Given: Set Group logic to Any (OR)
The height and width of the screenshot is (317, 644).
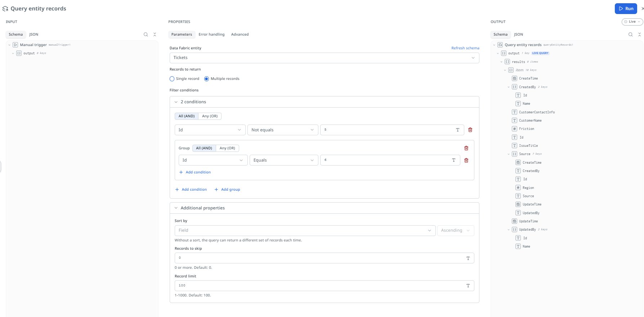Looking at the screenshot, I should point(227,148).
